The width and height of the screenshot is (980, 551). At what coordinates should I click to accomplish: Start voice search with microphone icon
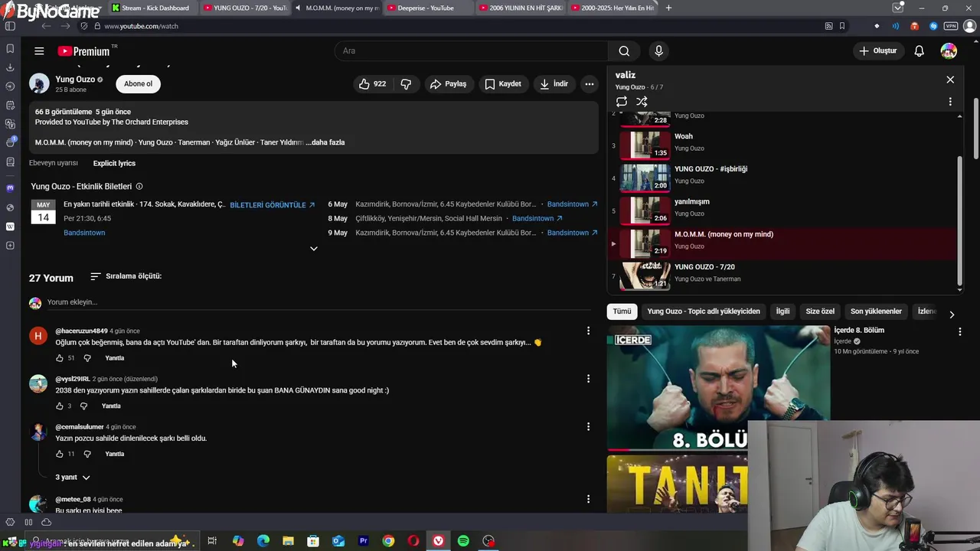tap(658, 51)
